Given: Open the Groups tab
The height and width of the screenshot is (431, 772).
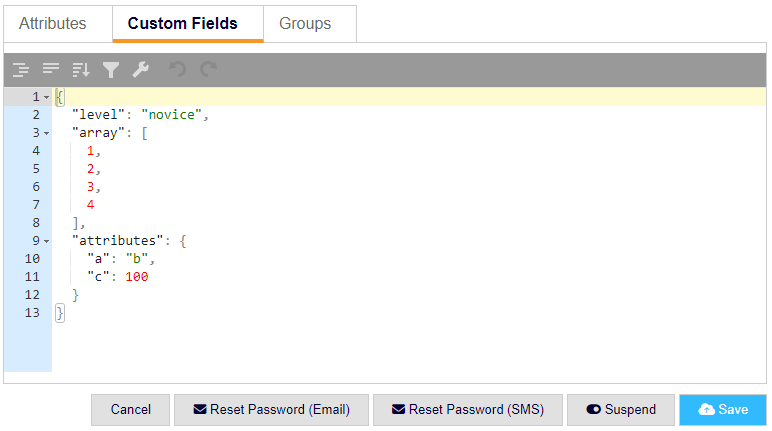Looking at the screenshot, I should [x=305, y=24].
